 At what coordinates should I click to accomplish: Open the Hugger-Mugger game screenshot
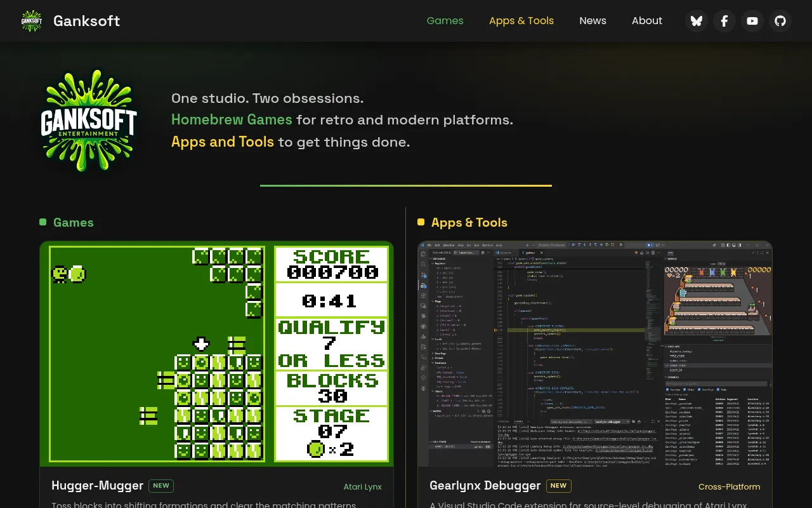tap(217, 354)
